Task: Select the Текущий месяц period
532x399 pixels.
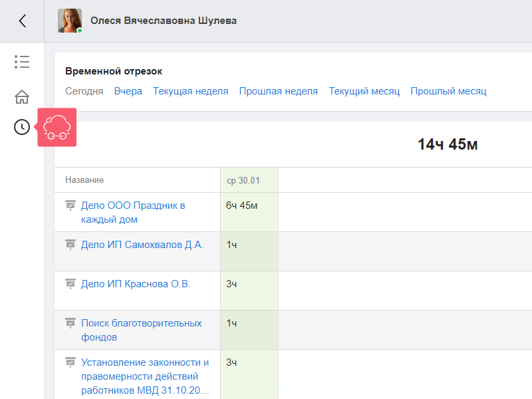Action: coord(364,91)
